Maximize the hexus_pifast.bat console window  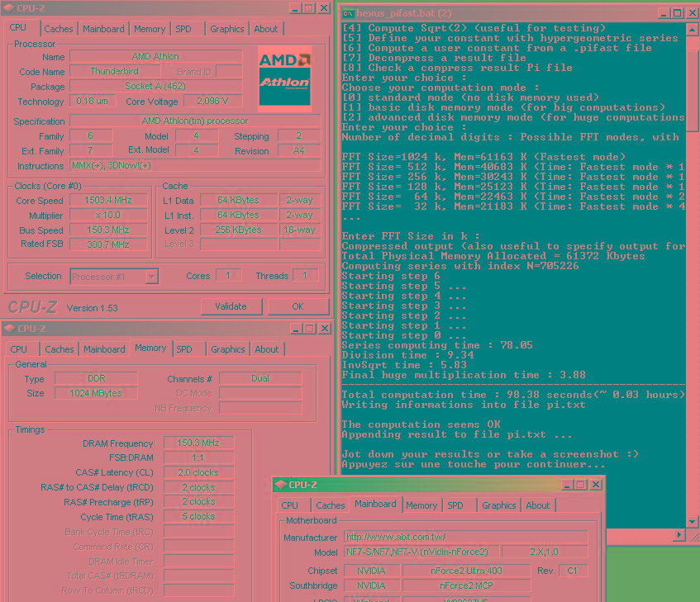677,13
